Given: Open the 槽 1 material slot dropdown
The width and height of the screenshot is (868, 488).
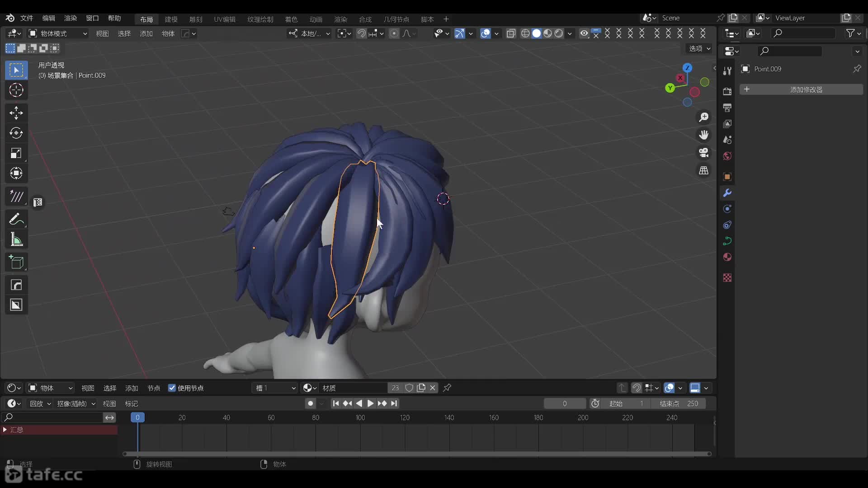Looking at the screenshot, I should [x=274, y=388].
